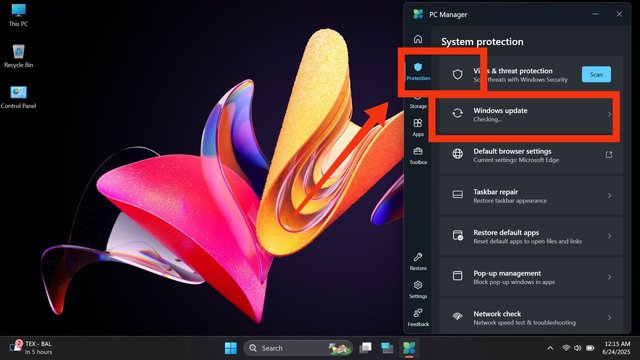
Task: Open the Windows update row
Action: (x=531, y=115)
